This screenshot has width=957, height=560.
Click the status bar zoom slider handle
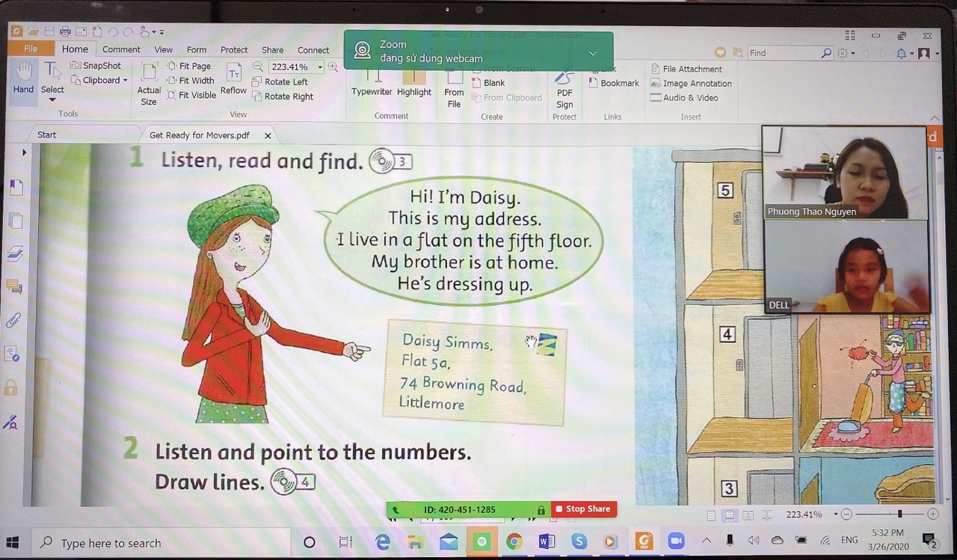pos(899,514)
